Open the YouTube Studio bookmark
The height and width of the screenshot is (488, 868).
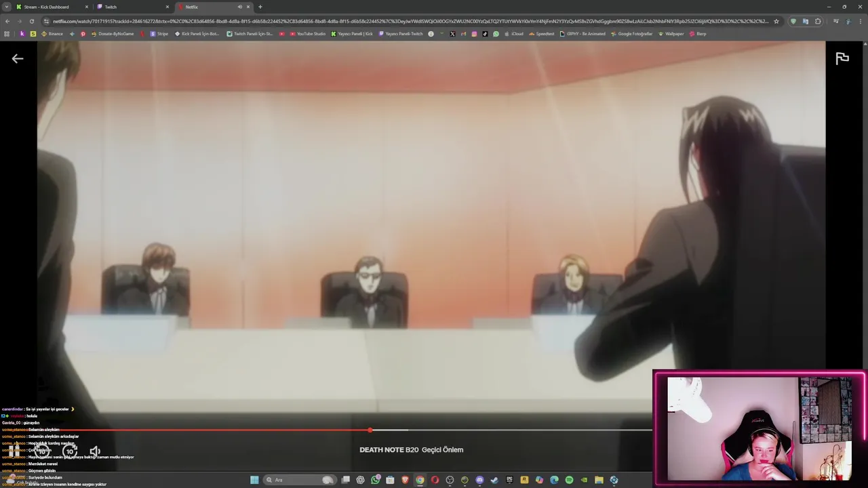[x=308, y=34]
